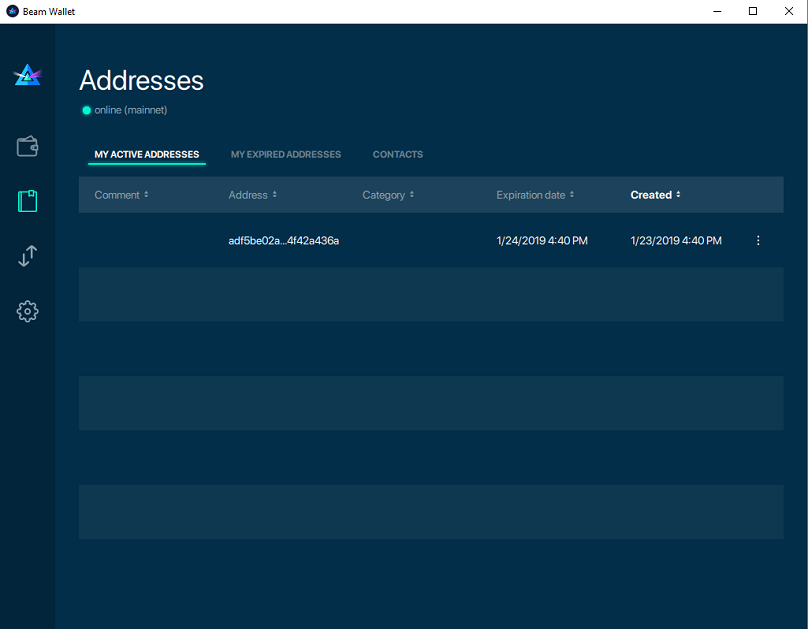Reverse sorting on the Created column
The width and height of the screenshot is (808, 629).
[655, 194]
